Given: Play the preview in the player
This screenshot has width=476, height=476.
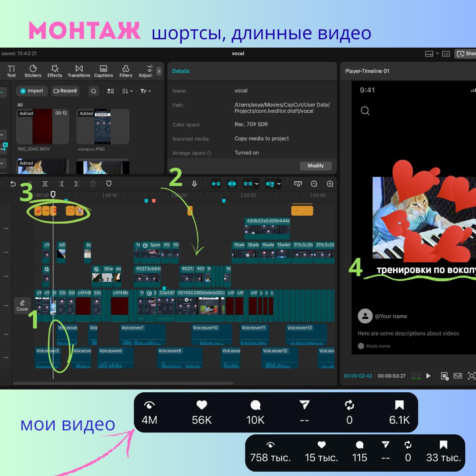Looking at the screenshot, I should click(428, 376).
